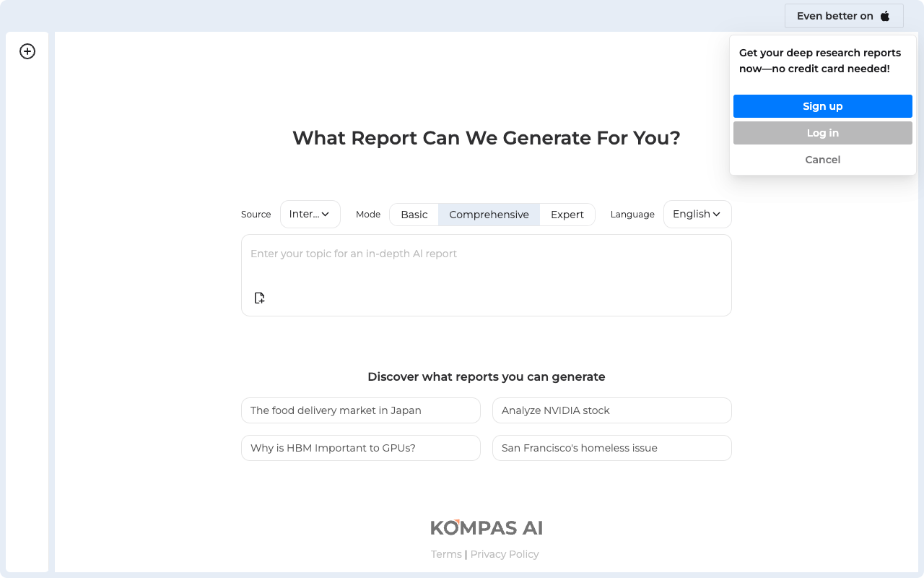Click the Apple logo icon in top banner
The height and width of the screenshot is (578, 924).
(x=885, y=16)
